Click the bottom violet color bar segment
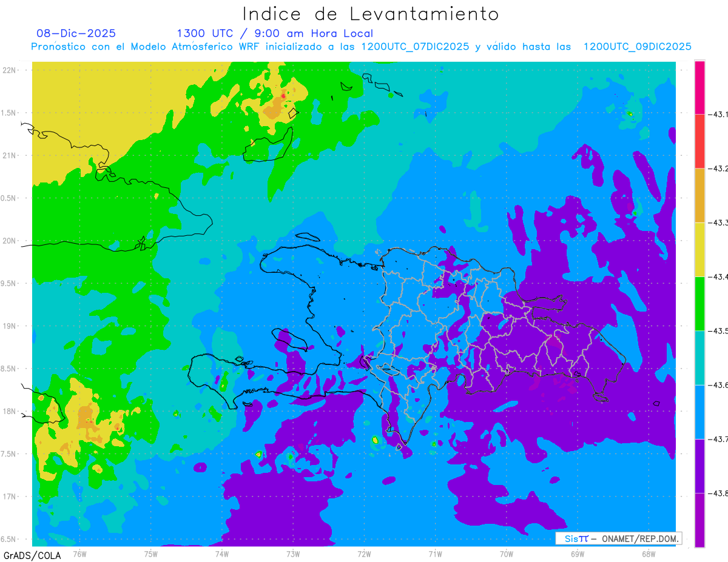Image resolution: width=728 pixels, height=562 pixels. 699,520
